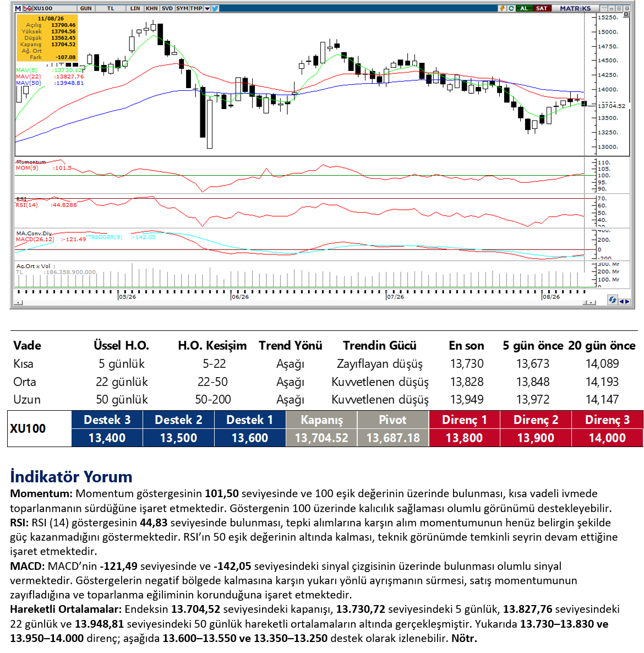Click the small square icon above price axis
The image size is (644, 653).
[x=626, y=14]
